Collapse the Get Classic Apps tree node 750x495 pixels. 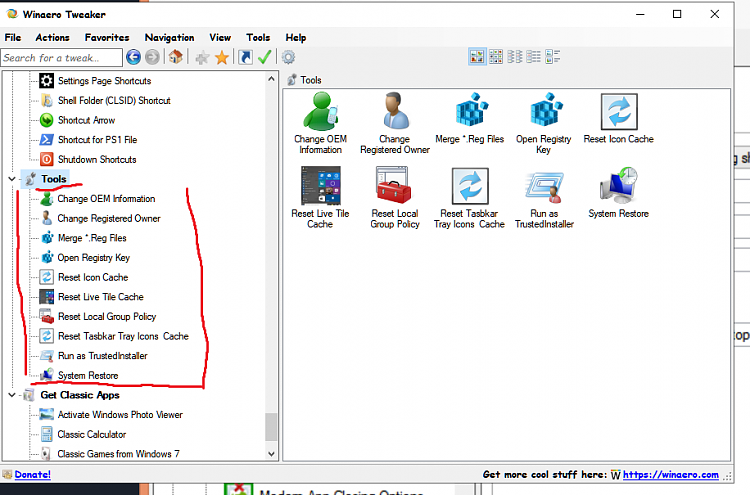click(12, 395)
